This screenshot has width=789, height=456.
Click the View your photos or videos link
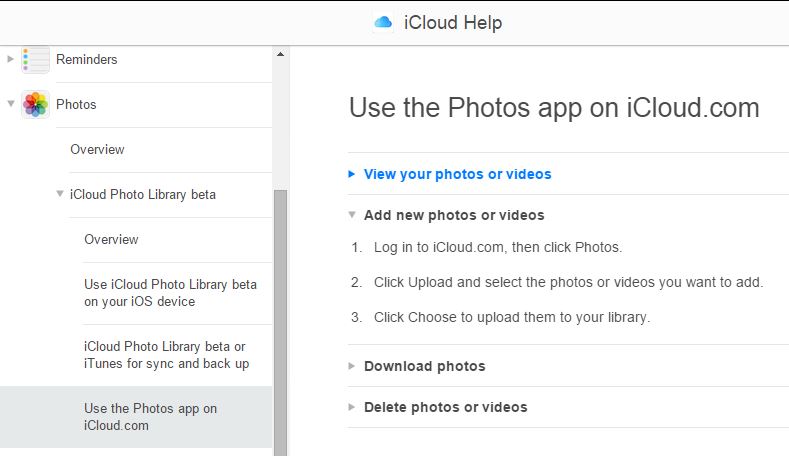pos(457,174)
